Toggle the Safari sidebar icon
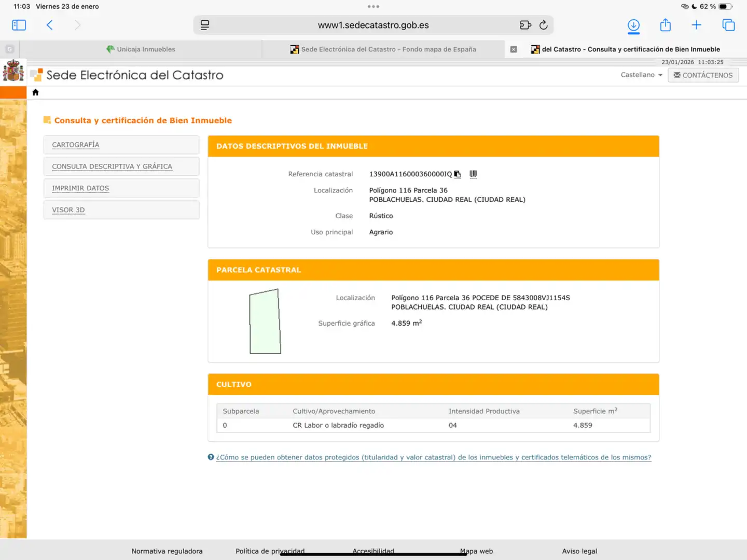The height and width of the screenshot is (560, 747). (x=19, y=25)
